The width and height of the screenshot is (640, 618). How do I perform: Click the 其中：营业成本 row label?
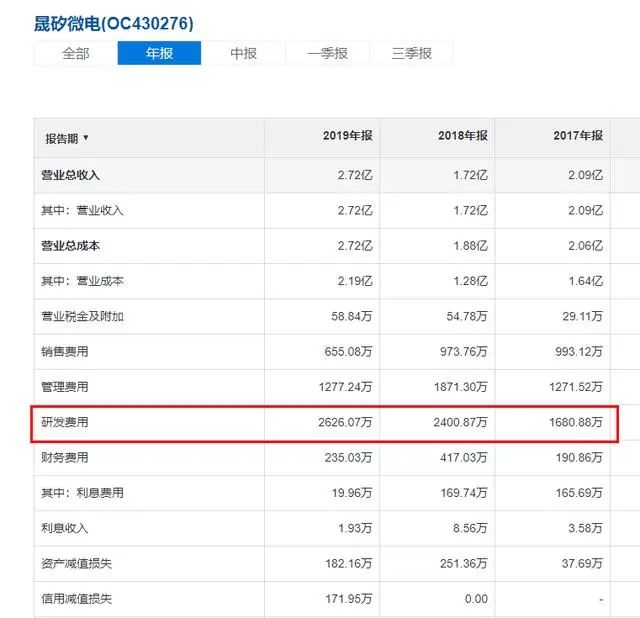tap(82, 281)
